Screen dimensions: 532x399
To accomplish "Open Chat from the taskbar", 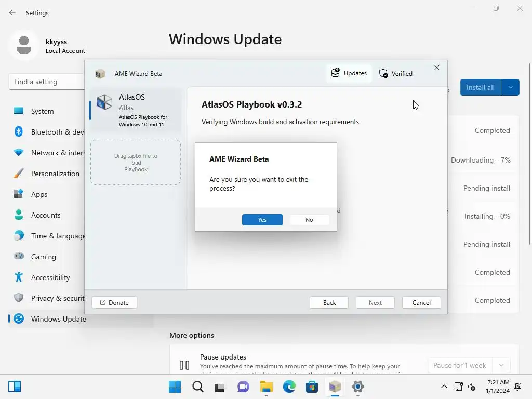I will (x=243, y=387).
